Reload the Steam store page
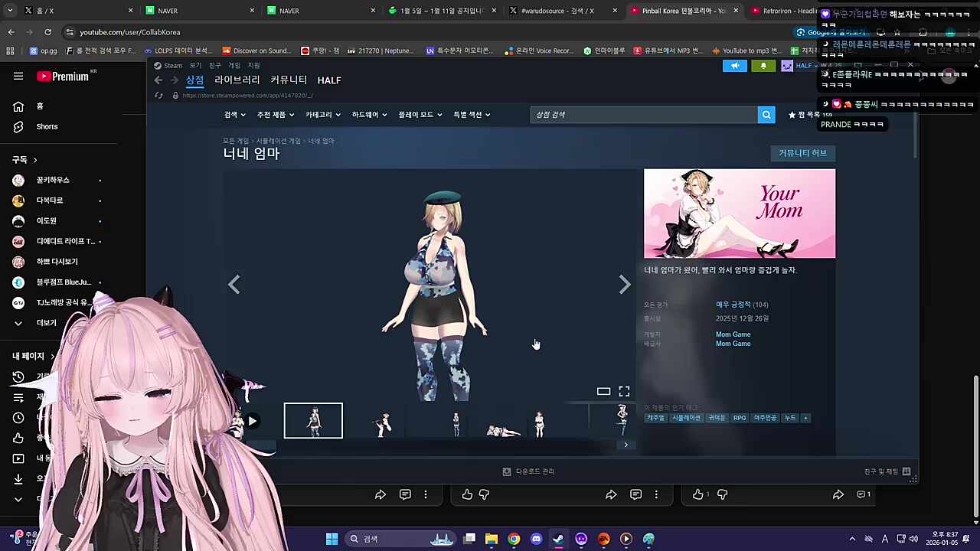 point(158,96)
